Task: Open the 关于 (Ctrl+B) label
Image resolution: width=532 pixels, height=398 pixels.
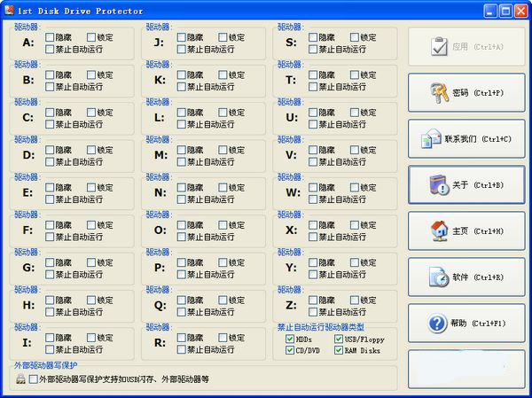Action: pos(478,185)
